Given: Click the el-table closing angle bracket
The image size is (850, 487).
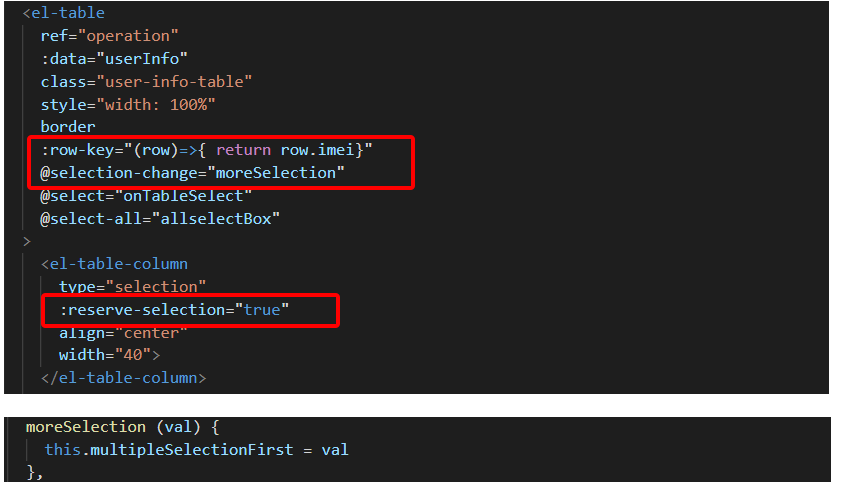Looking at the screenshot, I should click(27, 241).
